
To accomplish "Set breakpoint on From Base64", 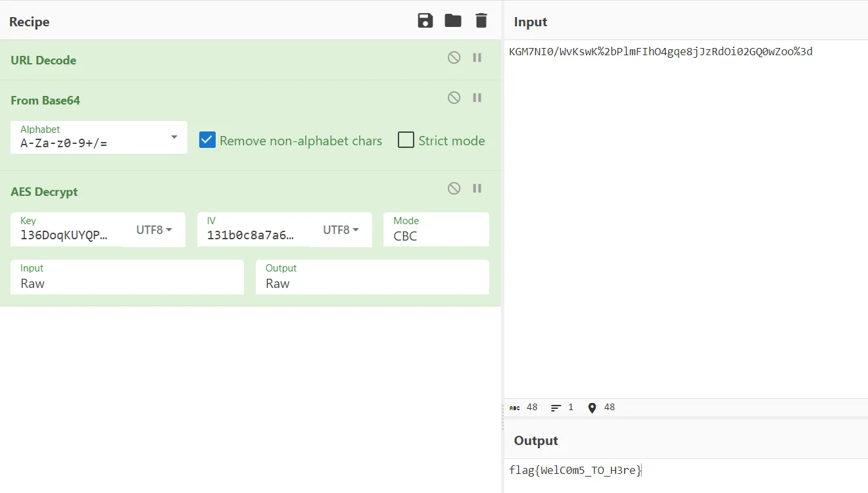I will (477, 98).
